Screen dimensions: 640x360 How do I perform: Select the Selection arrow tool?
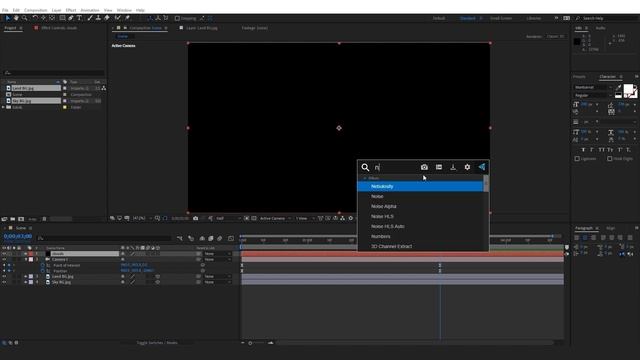pos(7,18)
